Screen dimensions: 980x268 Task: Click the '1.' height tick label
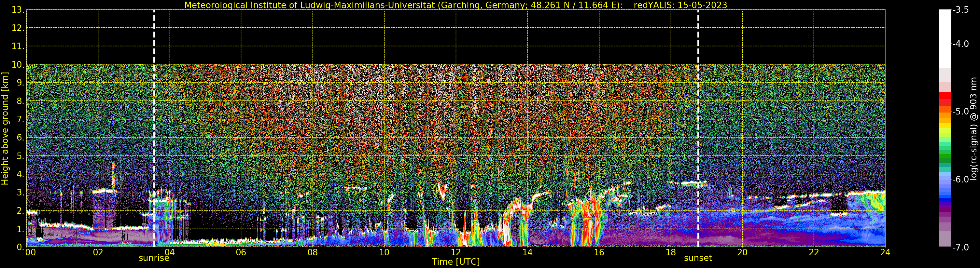[x=21, y=229]
